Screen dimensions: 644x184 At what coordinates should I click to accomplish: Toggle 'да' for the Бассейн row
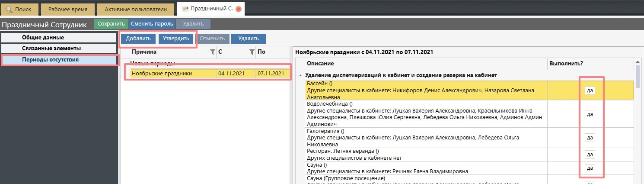pos(590,90)
